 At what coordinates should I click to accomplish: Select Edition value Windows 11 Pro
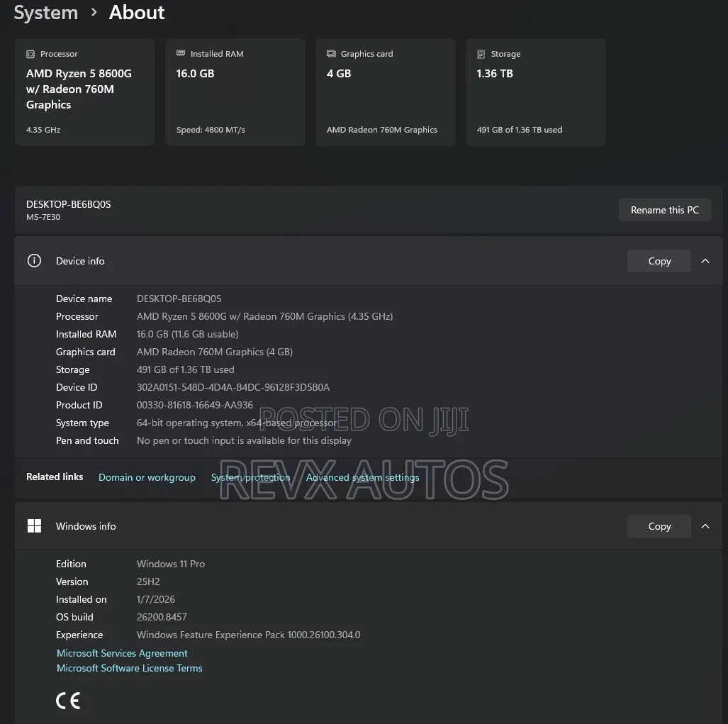[x=170, y=564]
